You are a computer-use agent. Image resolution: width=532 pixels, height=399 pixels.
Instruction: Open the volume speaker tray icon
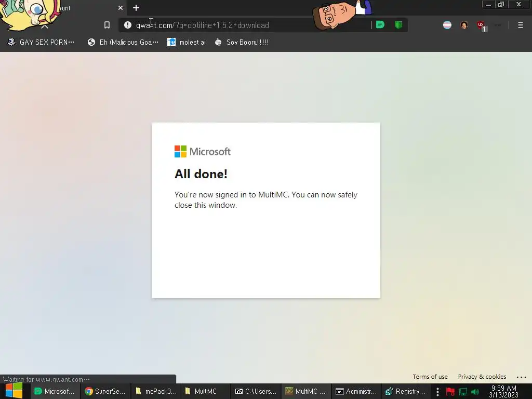475,392
